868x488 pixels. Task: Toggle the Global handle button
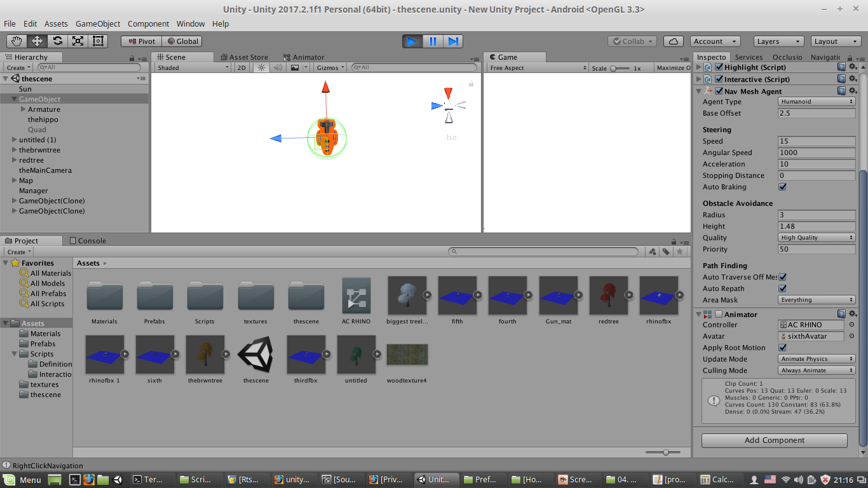[182, 41]
